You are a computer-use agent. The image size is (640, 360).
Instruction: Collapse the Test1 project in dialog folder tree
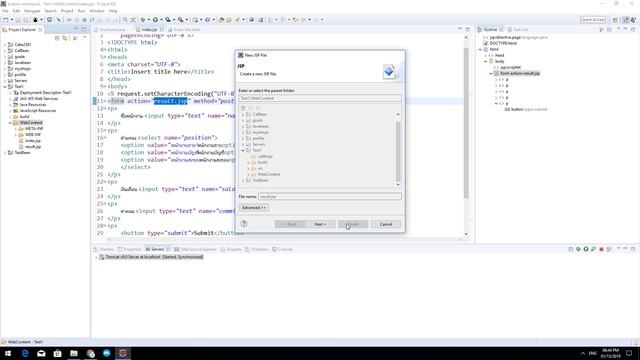243,150
